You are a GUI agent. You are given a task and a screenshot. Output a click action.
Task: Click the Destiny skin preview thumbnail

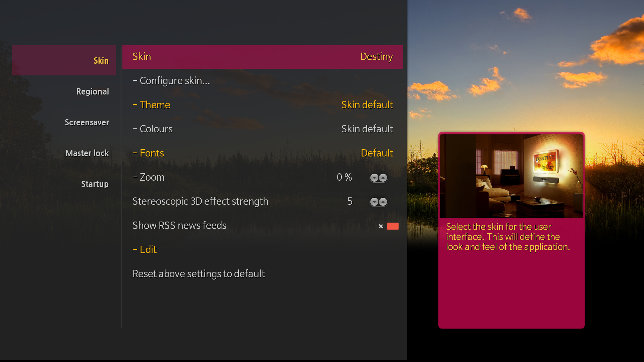(511, 176)
